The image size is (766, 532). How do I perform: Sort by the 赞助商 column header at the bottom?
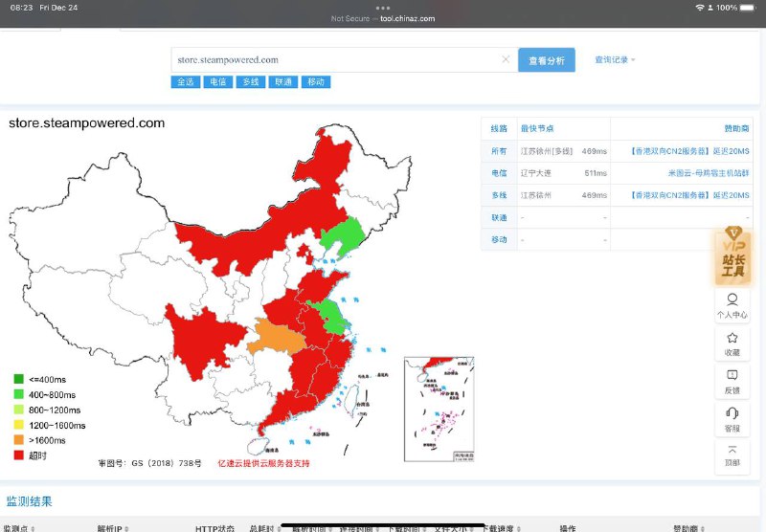point(688,528)
